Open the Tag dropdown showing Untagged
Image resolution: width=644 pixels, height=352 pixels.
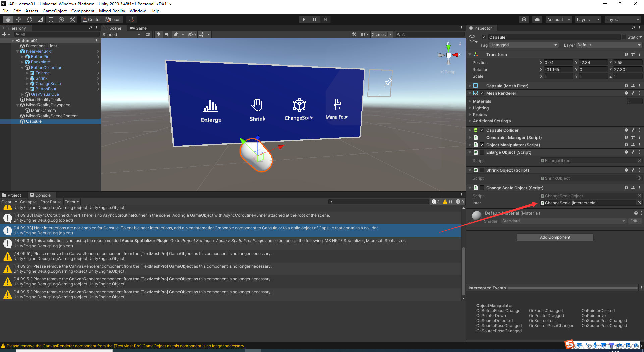[x=523, y=45]
